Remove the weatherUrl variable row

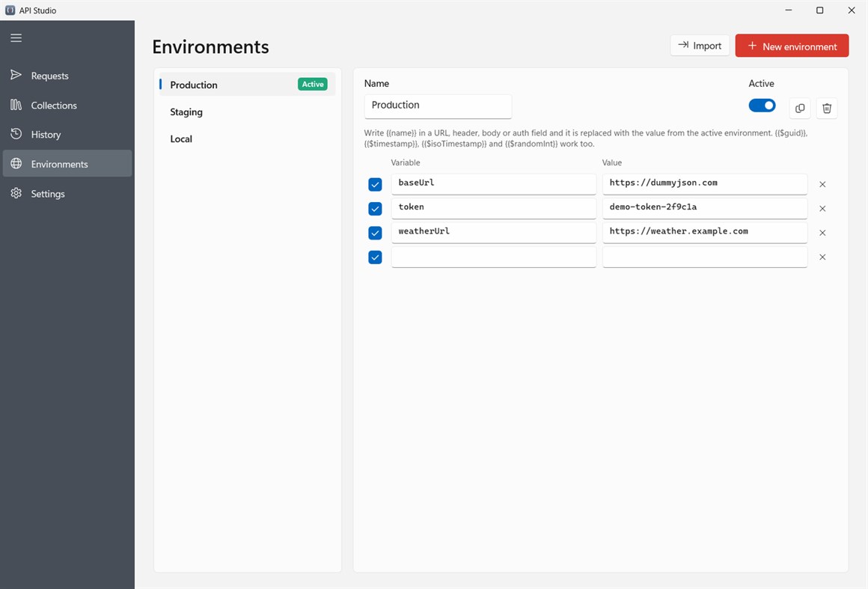(x=822, y=233)
